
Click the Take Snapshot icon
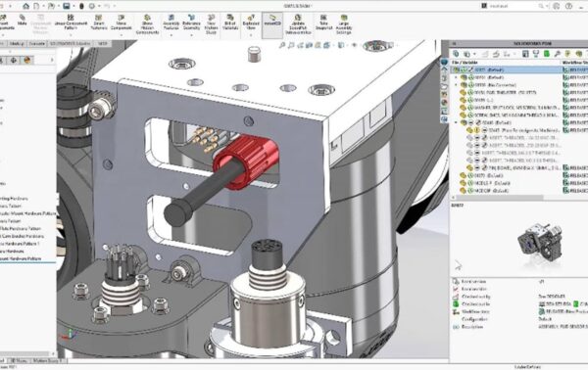coord(323,23)
